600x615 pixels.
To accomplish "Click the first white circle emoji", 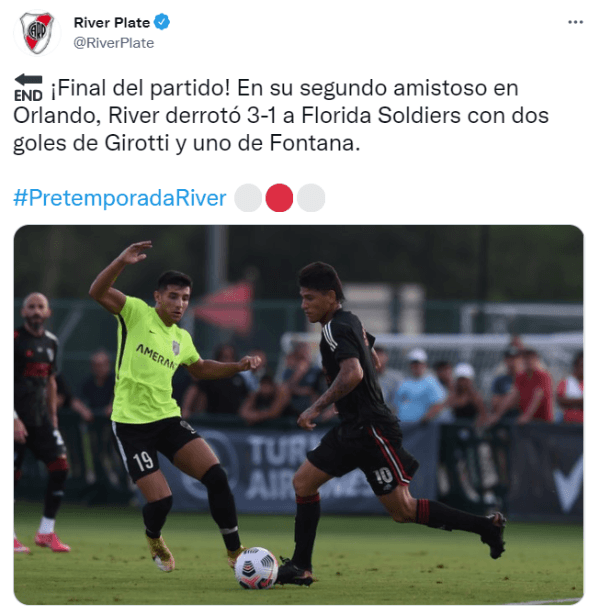I will 248,198.
